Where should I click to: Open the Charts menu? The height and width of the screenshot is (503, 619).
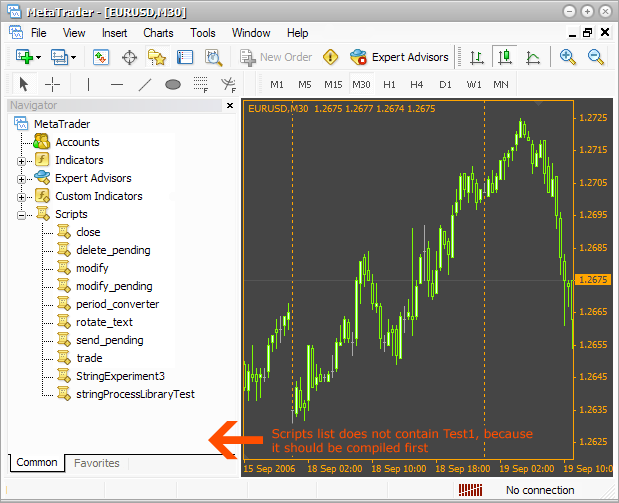pyautogui.click(x=158, y=33)
